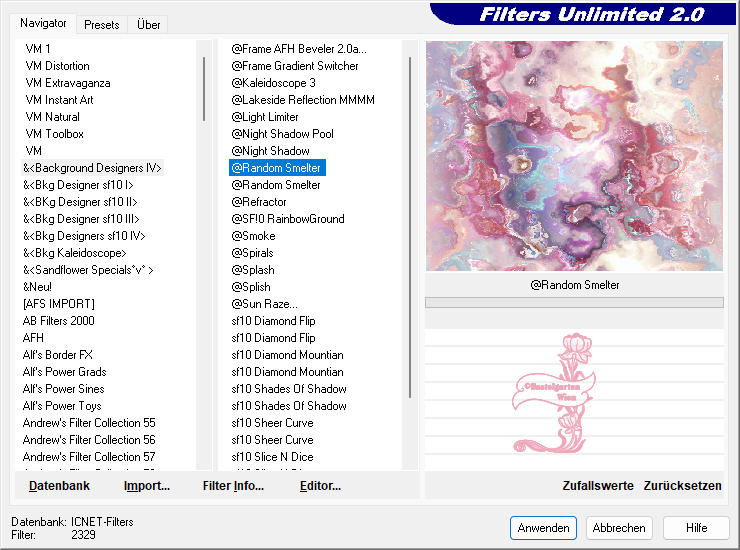
Task: Click the highlighted @Random Smelter entry
Action: pos(277,168)
